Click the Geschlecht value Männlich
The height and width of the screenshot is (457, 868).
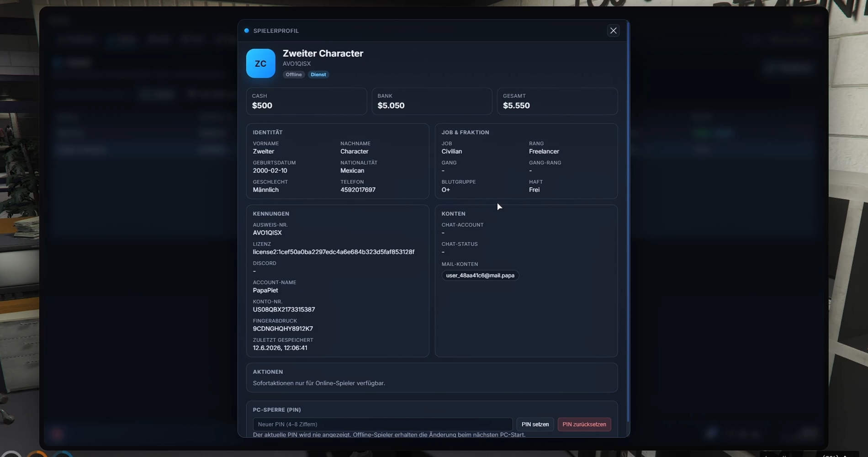coord(266,190)
